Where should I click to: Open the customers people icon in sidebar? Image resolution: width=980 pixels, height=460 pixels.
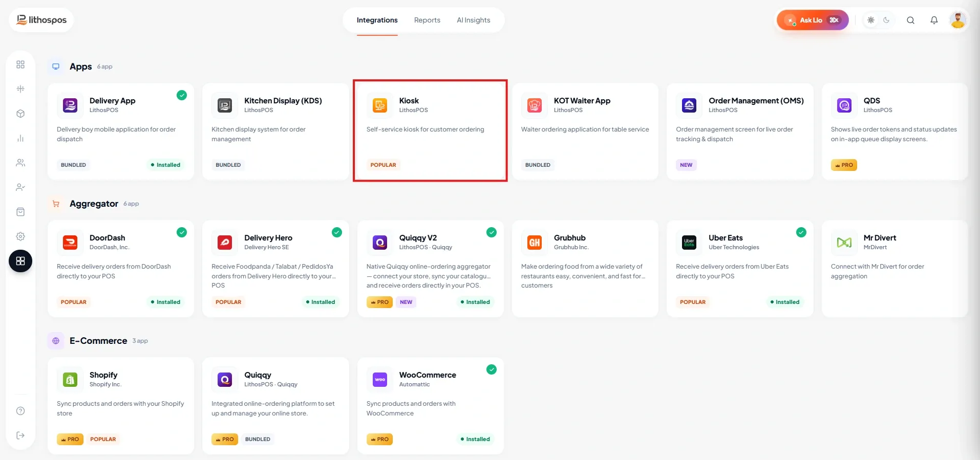click(x=20, y=163)
